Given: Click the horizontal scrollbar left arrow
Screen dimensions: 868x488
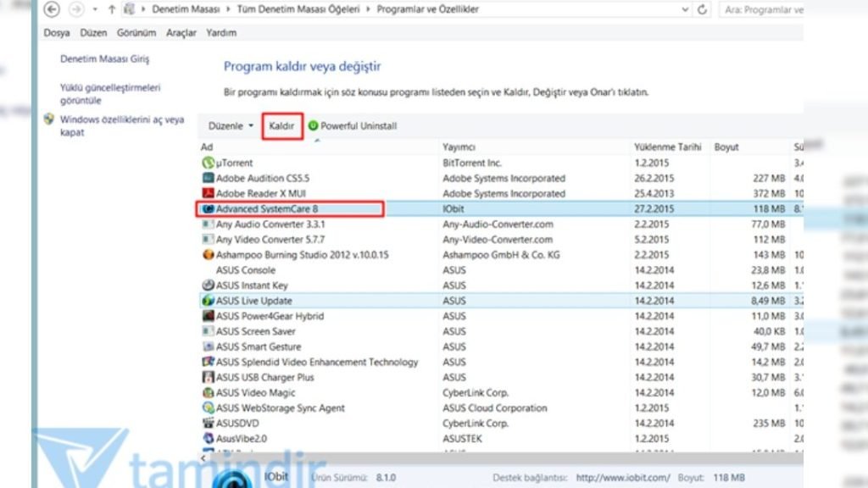Looking at the screenshot, I should click(203, 458).
